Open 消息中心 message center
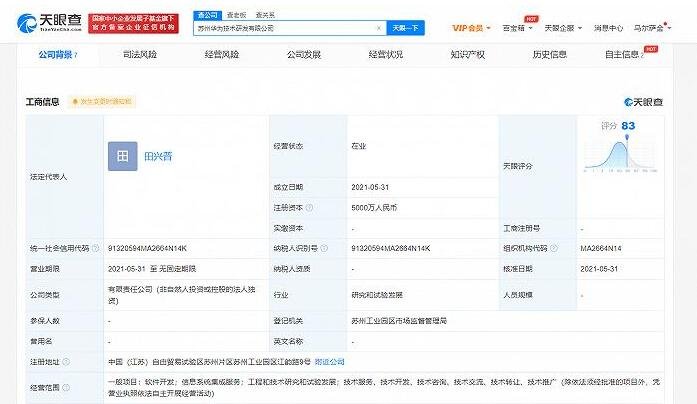 point(609,28)
